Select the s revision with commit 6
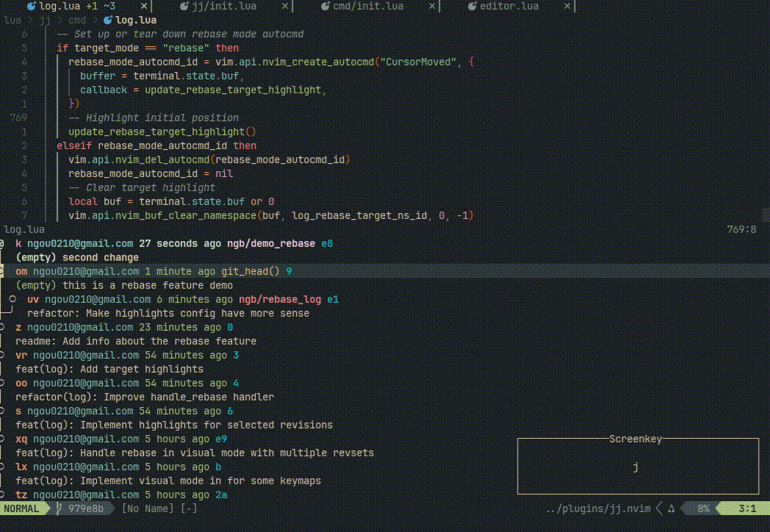Screen dimensions: 770x532 (124, 411)
